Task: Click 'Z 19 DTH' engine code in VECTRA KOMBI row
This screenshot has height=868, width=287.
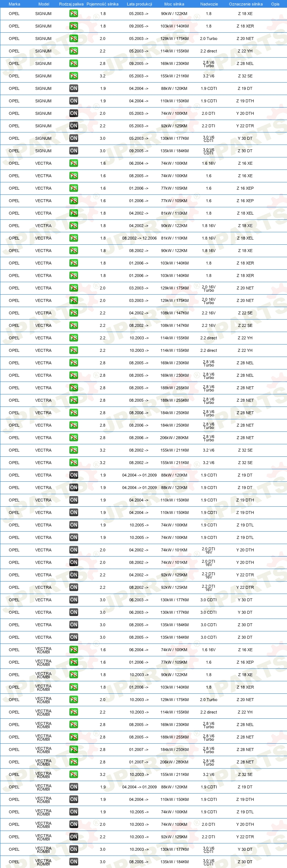Action: (x=245, y=799)
